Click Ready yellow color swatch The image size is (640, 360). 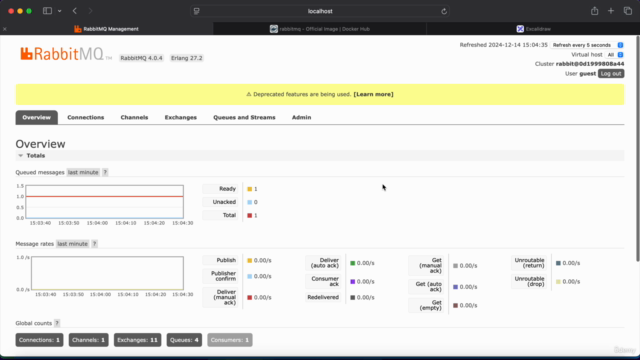pyautogui.click(x=249, y=189)
